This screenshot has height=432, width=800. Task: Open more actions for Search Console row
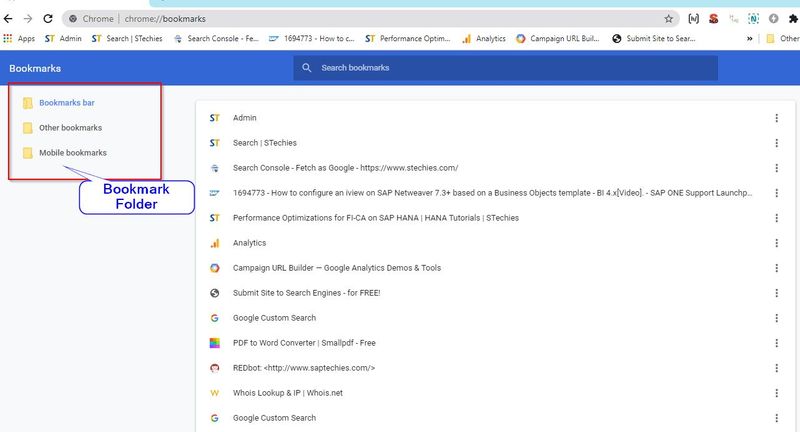click(776, 168)
